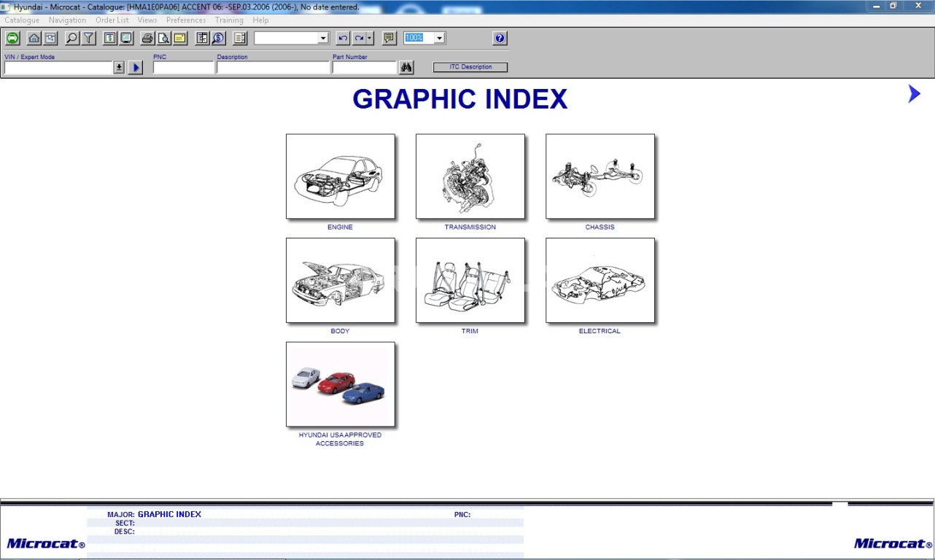Click the PNC input field
Viewport: 935px width, 560px height.
184,68
